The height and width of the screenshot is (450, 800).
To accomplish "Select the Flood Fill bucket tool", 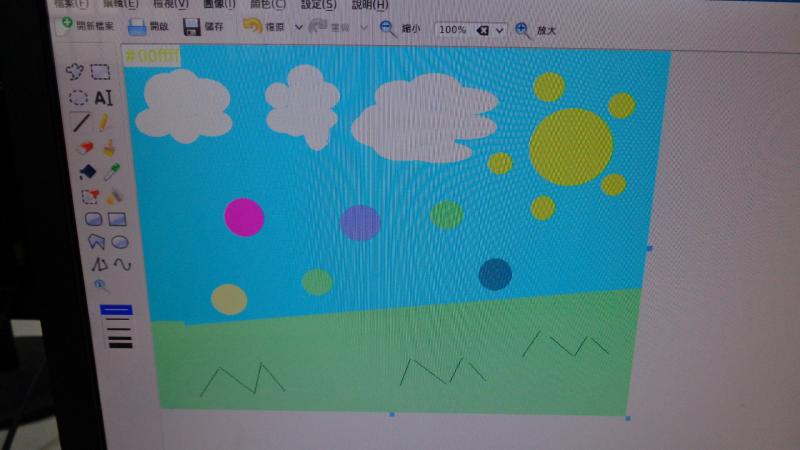I will click(x=87, y=172).
